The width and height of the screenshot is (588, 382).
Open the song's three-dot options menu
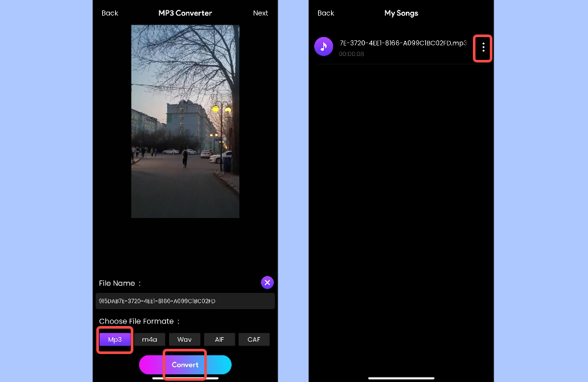[483, 48]
